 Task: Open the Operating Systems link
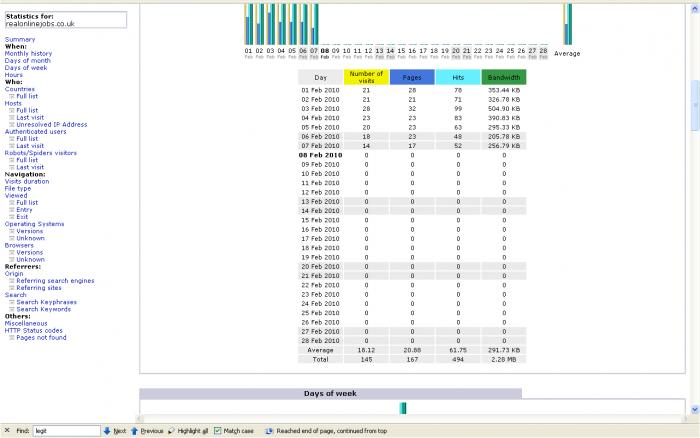[34, 224]
